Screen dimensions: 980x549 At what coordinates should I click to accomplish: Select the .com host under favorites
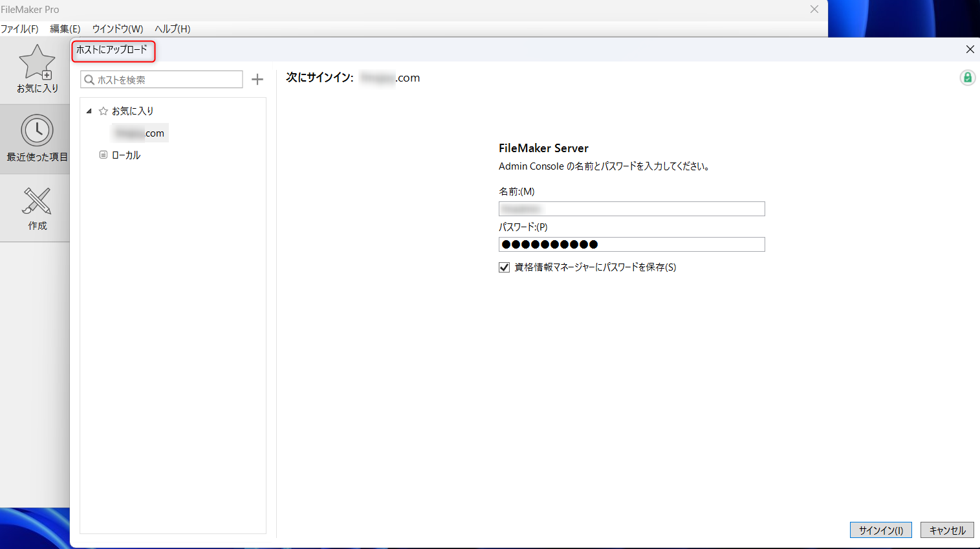(x=140, y=133)
